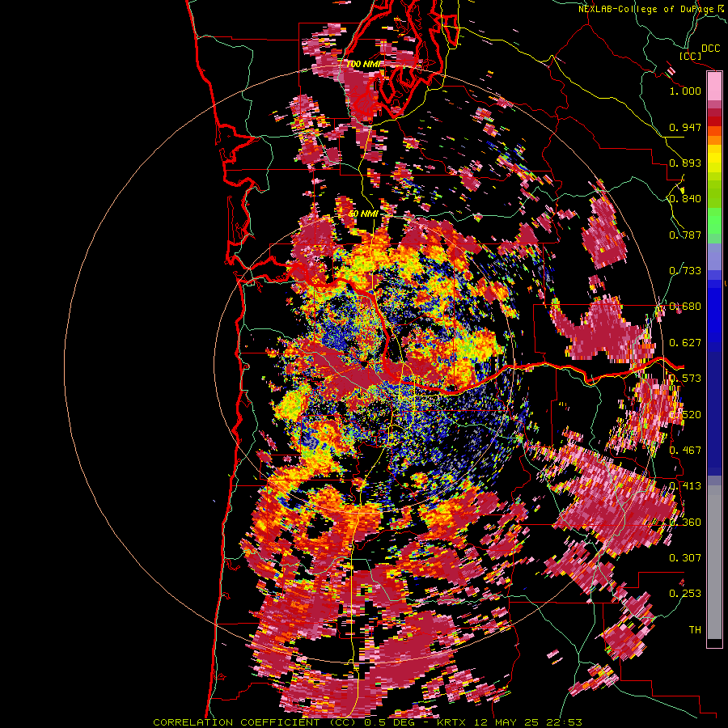728x728 pixels.
Task: Select the 0.840 scale label
Action: click(685, 199)
